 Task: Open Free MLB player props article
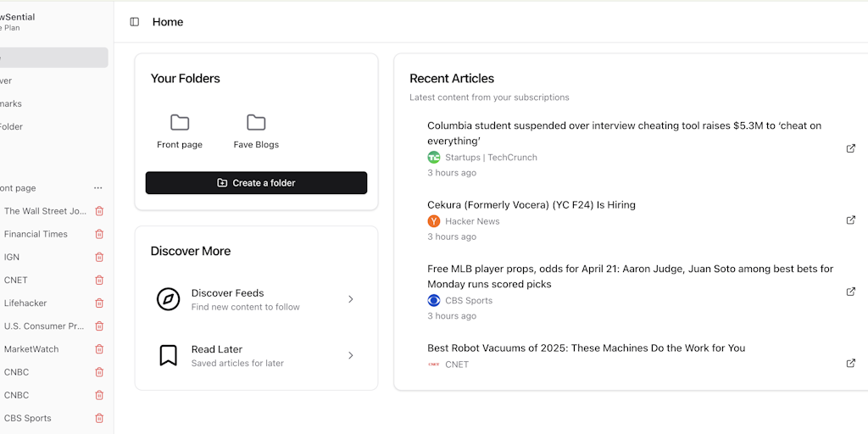click(630, 276)
